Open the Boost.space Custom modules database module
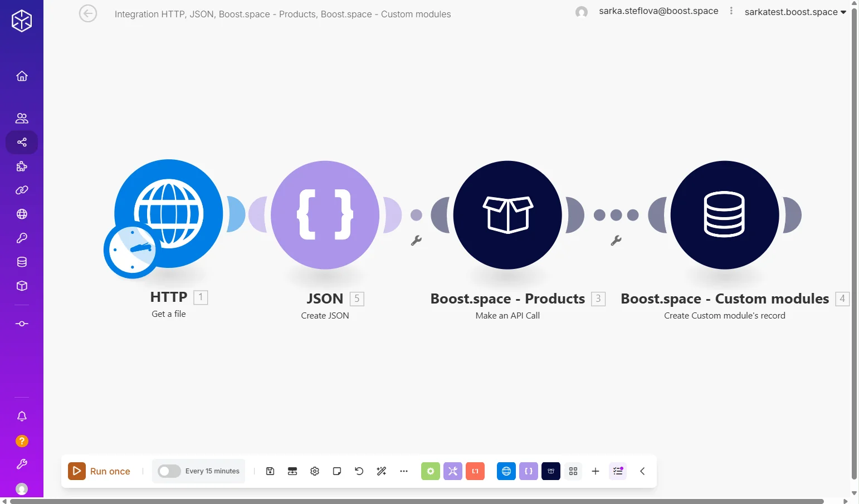859x504 pixels. 725,215
